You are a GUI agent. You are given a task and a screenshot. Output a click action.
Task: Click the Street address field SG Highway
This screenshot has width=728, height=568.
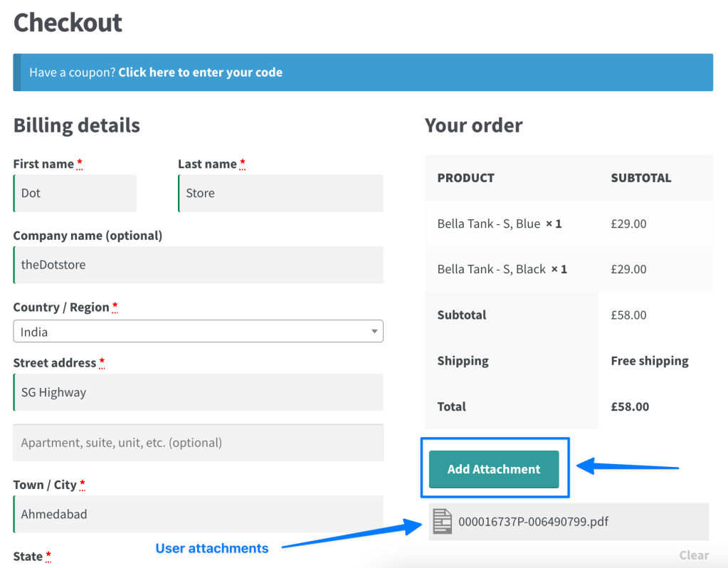pos(198,392)
